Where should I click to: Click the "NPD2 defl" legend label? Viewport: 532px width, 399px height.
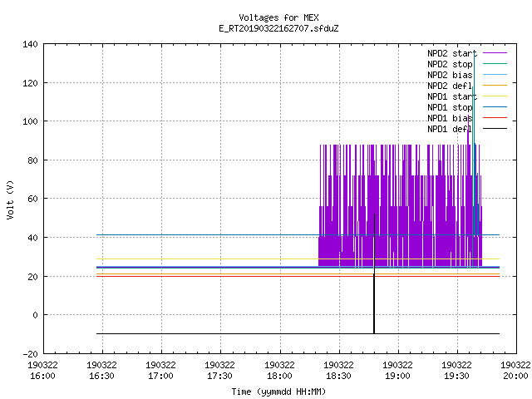450,86
